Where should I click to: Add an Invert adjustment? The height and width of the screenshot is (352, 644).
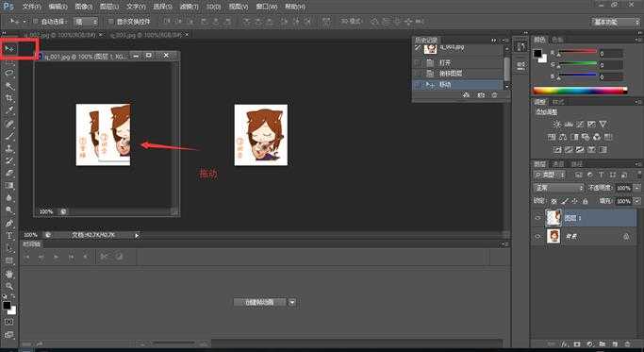pos(557,149)
